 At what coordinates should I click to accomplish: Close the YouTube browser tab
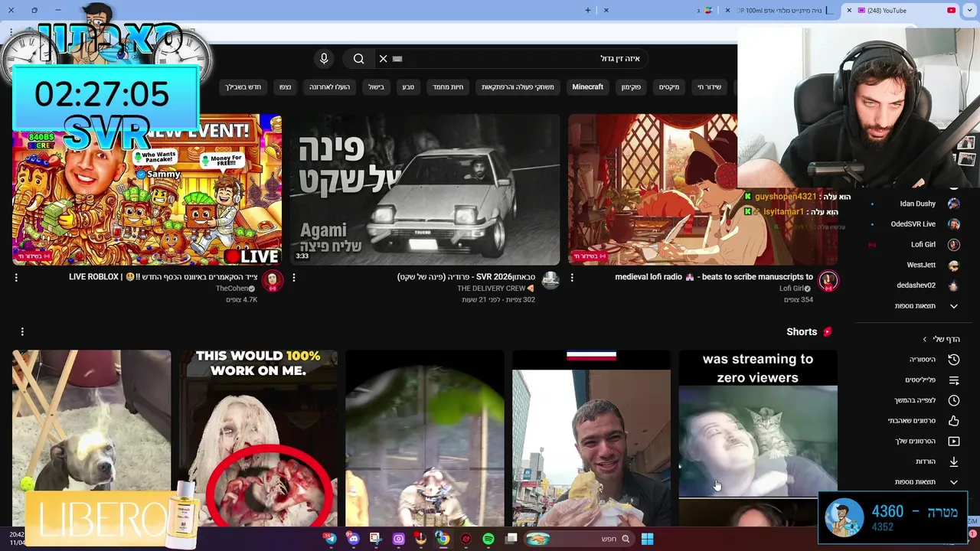(848, 11)
